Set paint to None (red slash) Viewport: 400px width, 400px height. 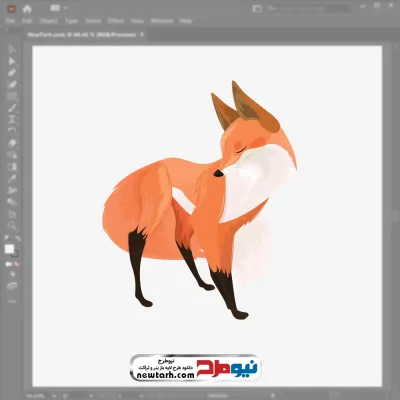pyautogui.click(x=16, y=264)
